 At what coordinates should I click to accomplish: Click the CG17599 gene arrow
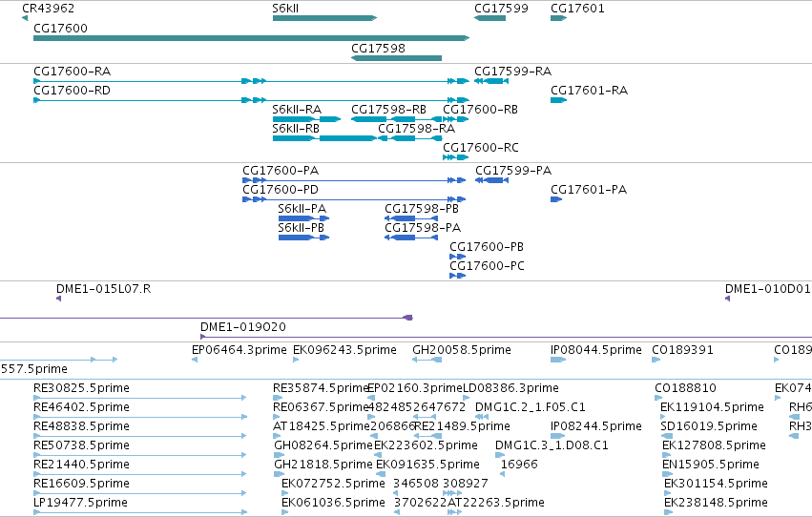pyautogui.click(x=489, y=18)
